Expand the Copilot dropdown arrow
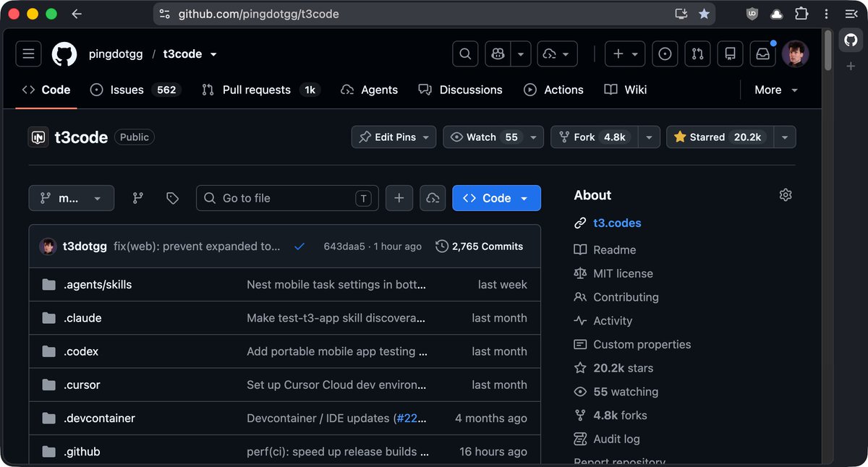The height and width of the screenshot is (467, 868). (x=521, y=53)
